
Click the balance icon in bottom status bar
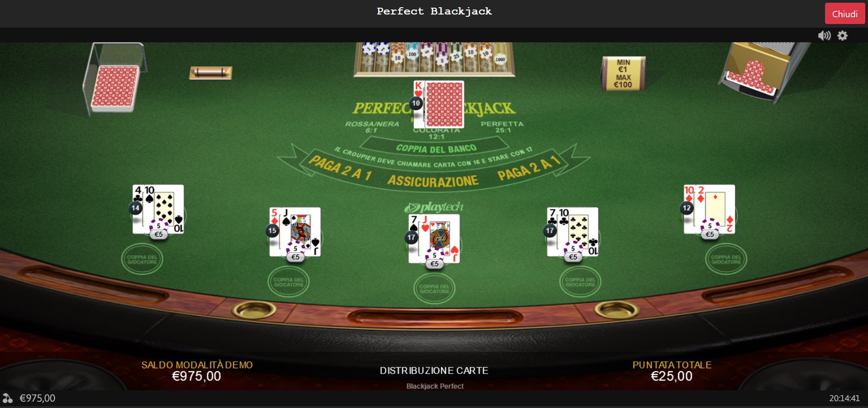[x=8, y=398]
